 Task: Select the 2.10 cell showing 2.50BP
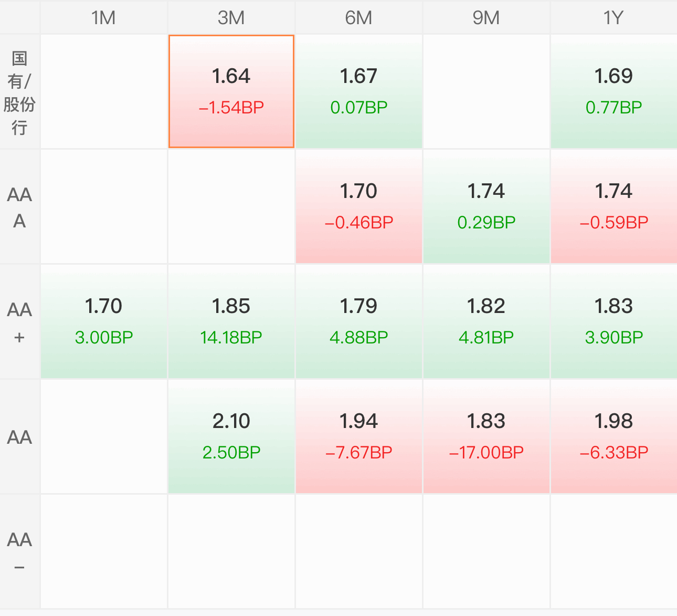point(231,436)
